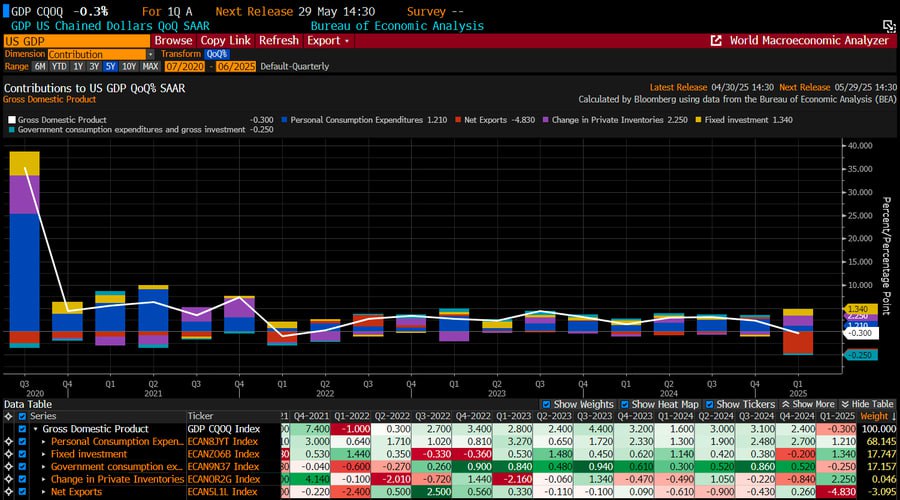Click the move handle icon beside Fixed investment
The image size is (900, 500).
(9, 453)
